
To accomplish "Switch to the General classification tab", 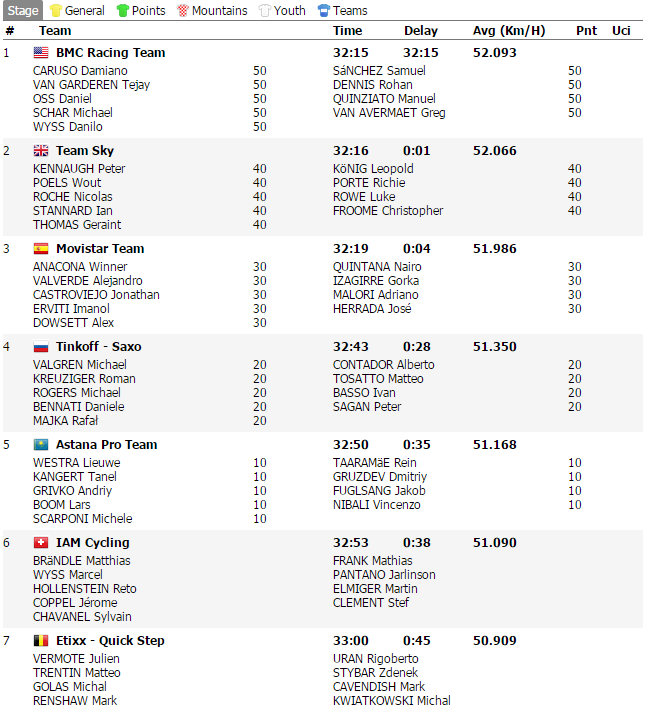I will [x=85, y=10].
